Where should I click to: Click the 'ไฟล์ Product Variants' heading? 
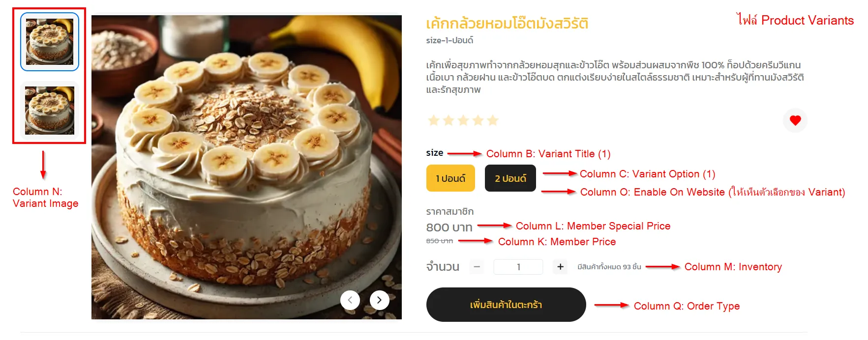click(795, 20)
